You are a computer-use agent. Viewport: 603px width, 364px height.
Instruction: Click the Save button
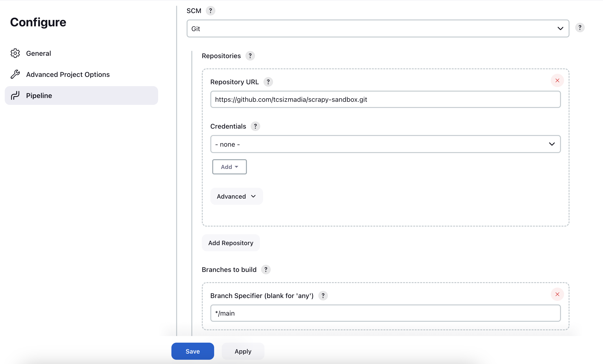point(193,351)
